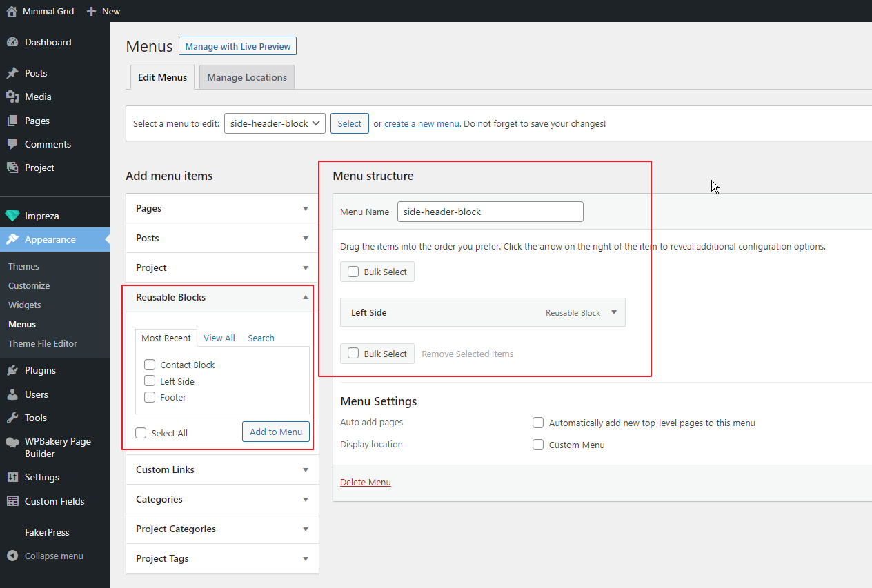
Task: Expand the Custom Links section
Action: tap(222, 469)
